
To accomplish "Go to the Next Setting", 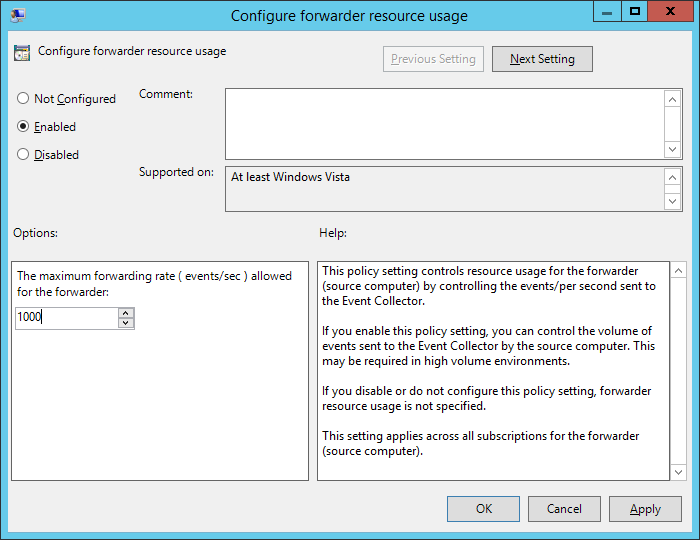I will click(542, 59).
